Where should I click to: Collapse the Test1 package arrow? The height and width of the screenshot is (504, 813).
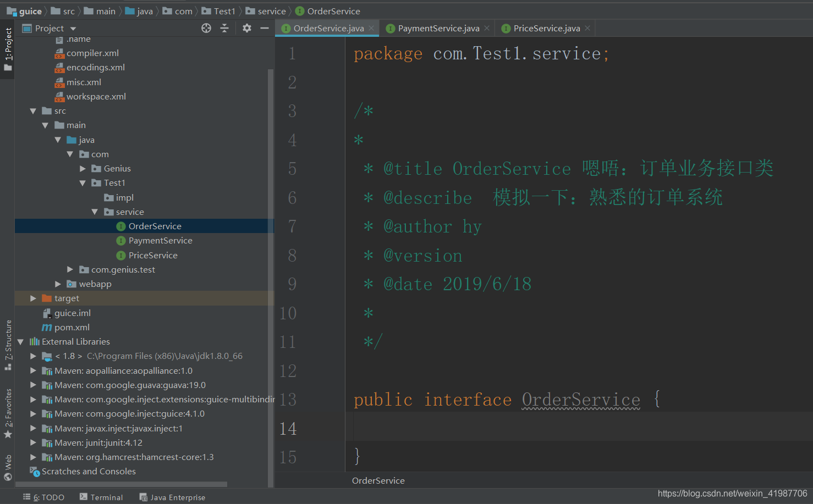point(83,183)
